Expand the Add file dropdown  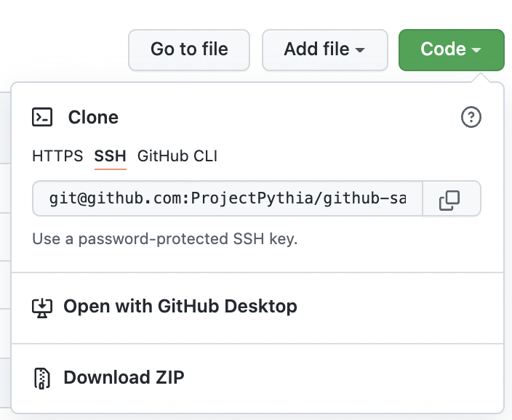tap(324, 49)
